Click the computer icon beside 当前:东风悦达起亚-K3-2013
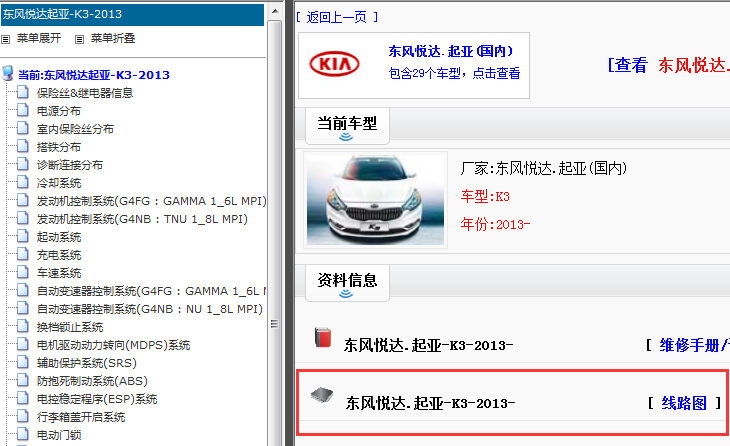This screenshot has width=730, height=446. (x=7, y=73)
